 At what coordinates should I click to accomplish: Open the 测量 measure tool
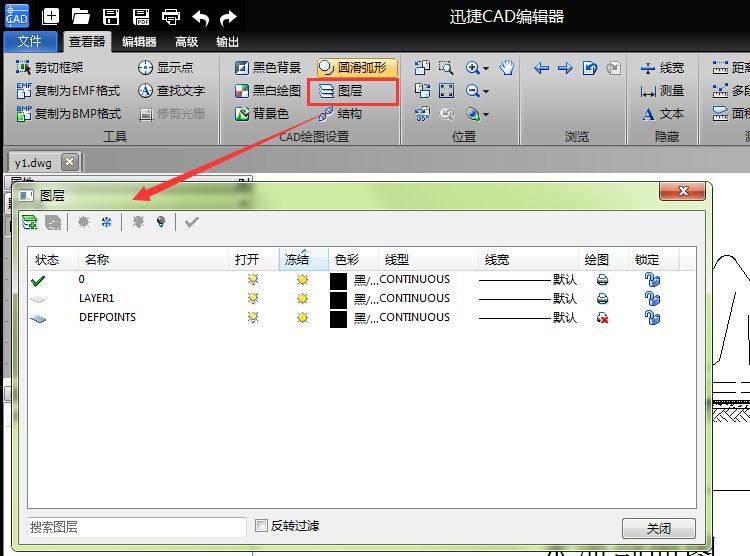[x=663, y=91]
